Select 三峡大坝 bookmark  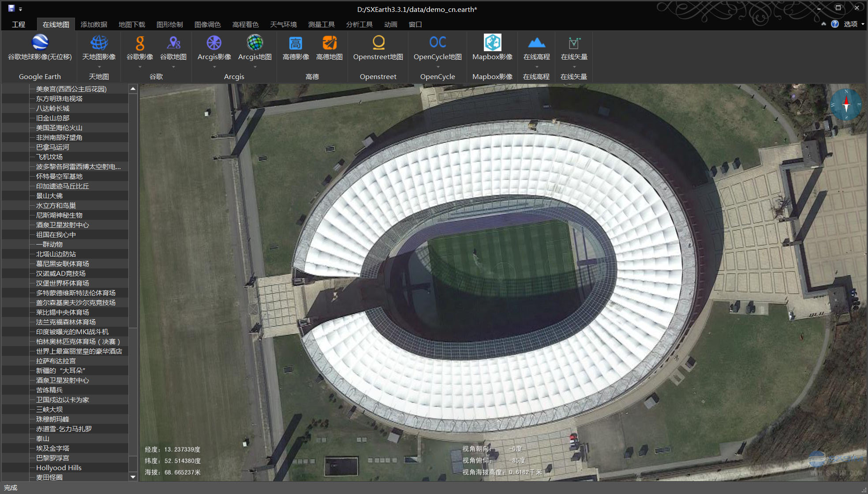coord(49,409)
